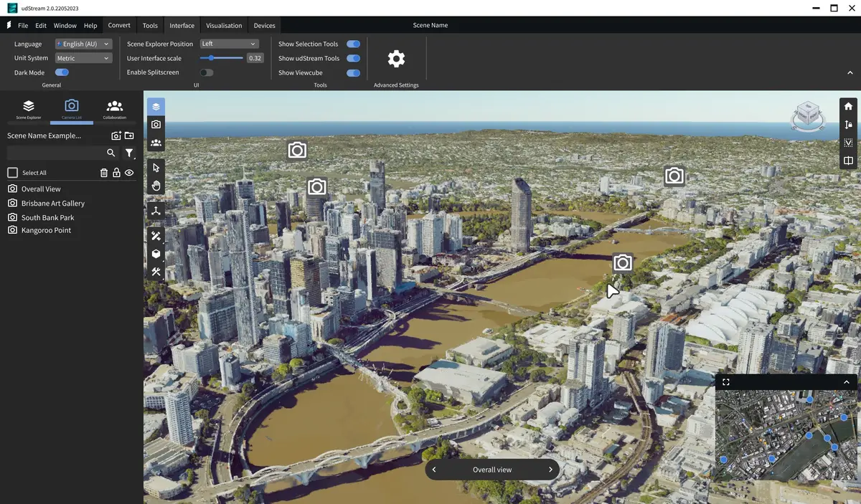Select the hand pan tool

(x=156, y=186)
